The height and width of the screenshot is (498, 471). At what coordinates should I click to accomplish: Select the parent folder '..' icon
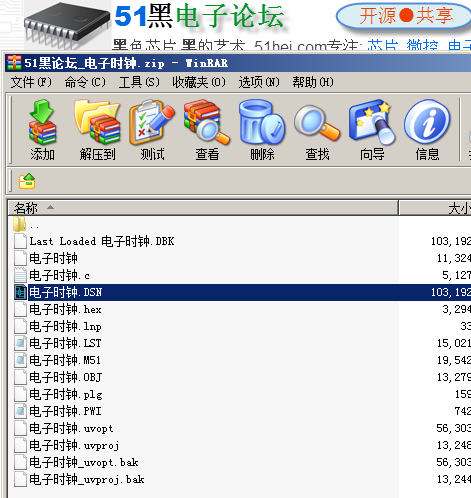20,224
